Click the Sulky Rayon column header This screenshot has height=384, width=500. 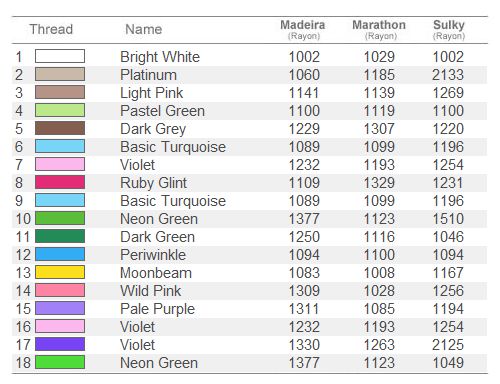click(449, 29)
